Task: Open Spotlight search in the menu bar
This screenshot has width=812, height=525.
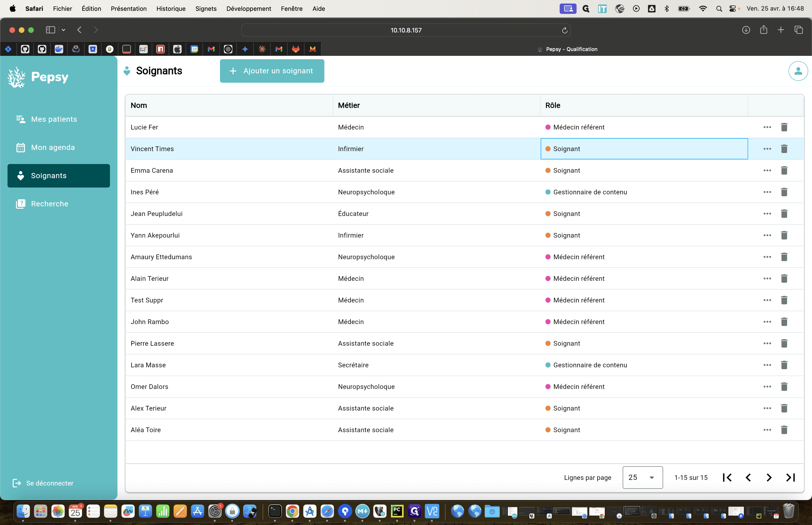Action: 719,8
